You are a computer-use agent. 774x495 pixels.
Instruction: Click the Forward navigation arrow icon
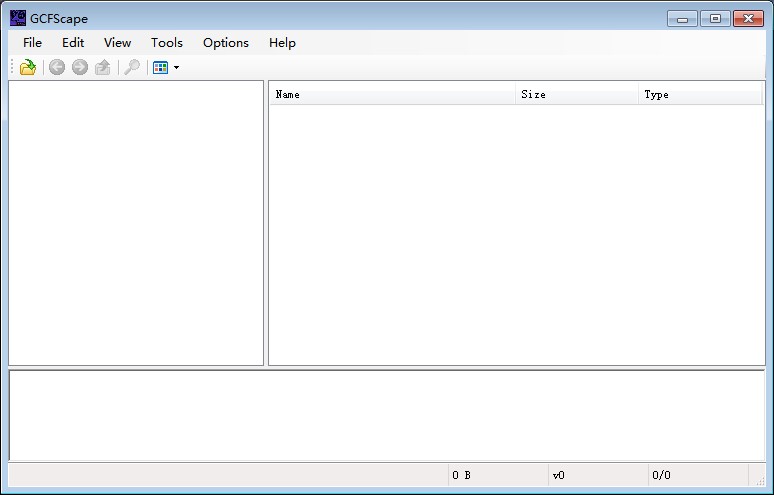[79, 67]
